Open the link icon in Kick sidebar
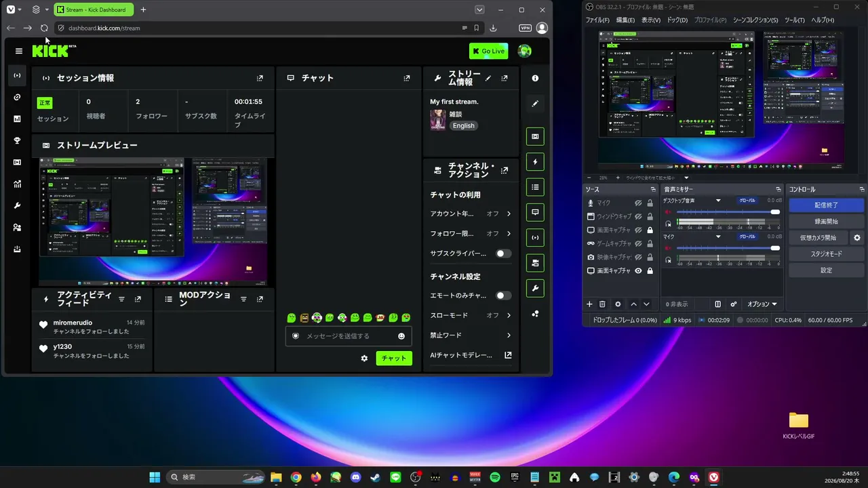This screenshot has width=868, height=488. point(17,97)
